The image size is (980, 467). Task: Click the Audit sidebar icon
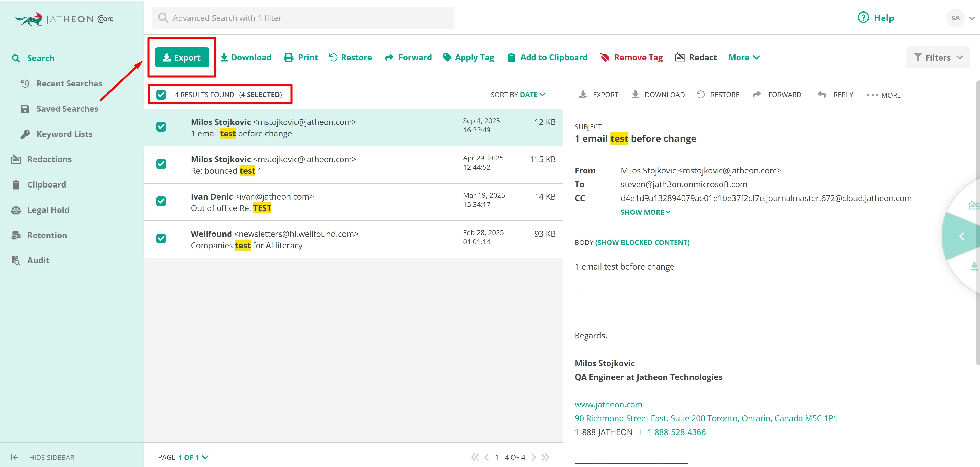tap(16, 260)
